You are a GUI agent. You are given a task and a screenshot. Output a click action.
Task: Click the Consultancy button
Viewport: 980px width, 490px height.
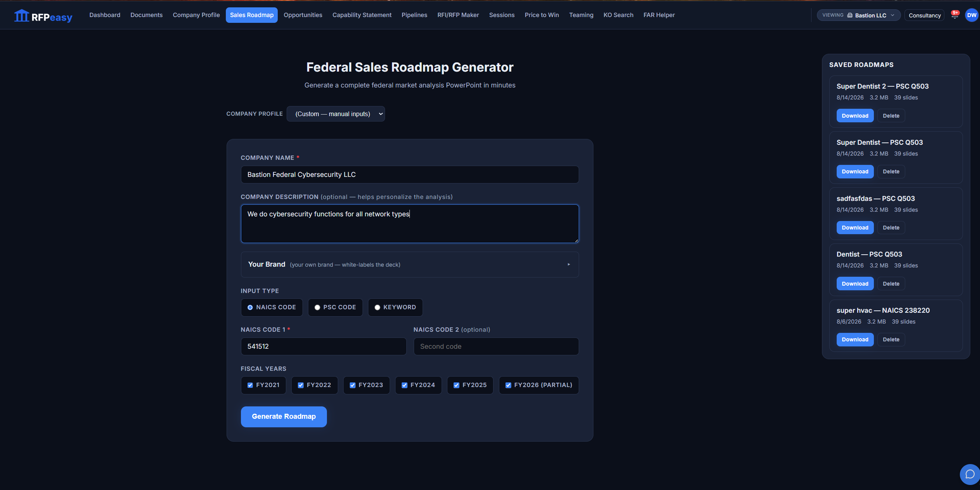coord(925,15)
